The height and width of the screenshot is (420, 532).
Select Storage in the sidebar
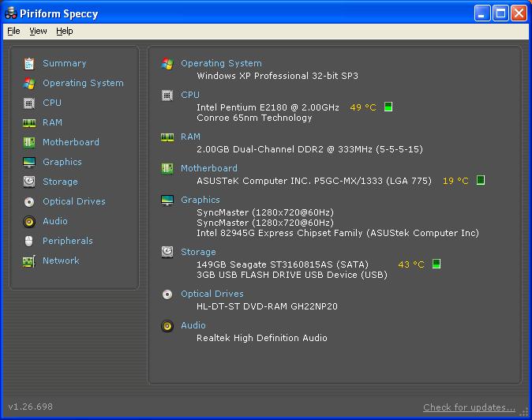(61, 182)
